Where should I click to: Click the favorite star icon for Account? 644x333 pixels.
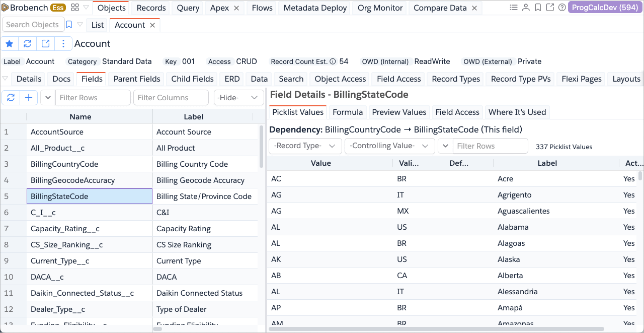pos(10,44)
